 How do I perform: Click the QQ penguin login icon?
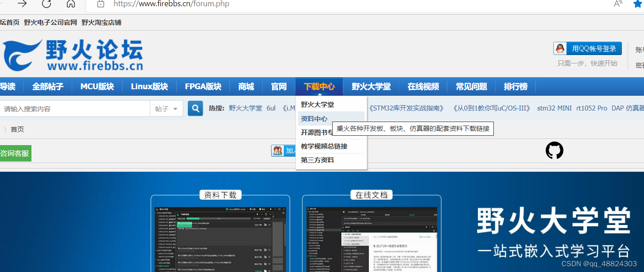(560, 48)
